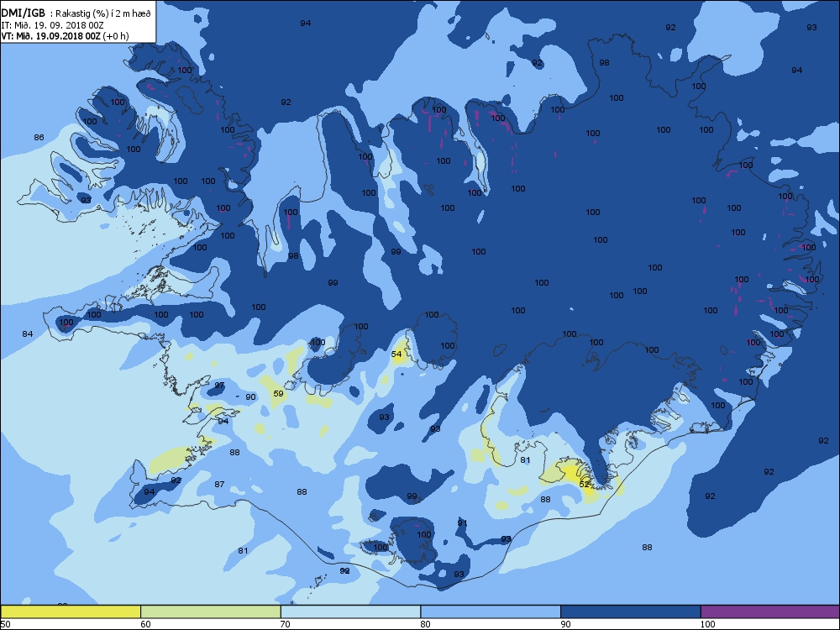Click the legend scale label "70"
The width and height of the screenshot is (840, 630).
pyautogui.click(x=286, y=624)
